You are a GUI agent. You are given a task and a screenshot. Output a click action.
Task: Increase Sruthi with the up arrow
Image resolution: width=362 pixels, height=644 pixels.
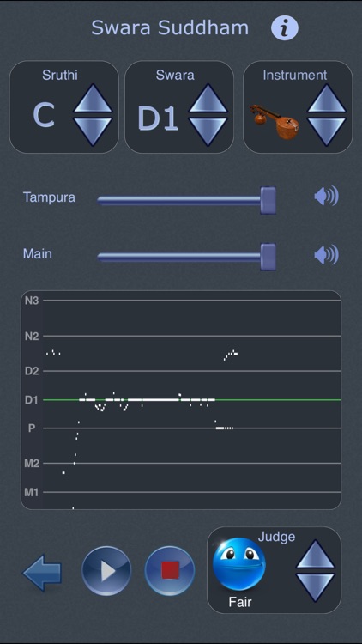tap(93, 99)
